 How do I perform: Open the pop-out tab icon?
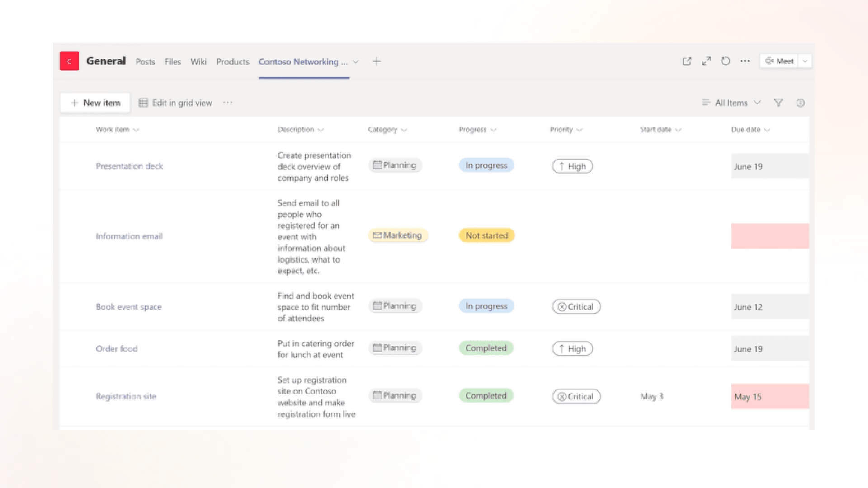(686, 61)
